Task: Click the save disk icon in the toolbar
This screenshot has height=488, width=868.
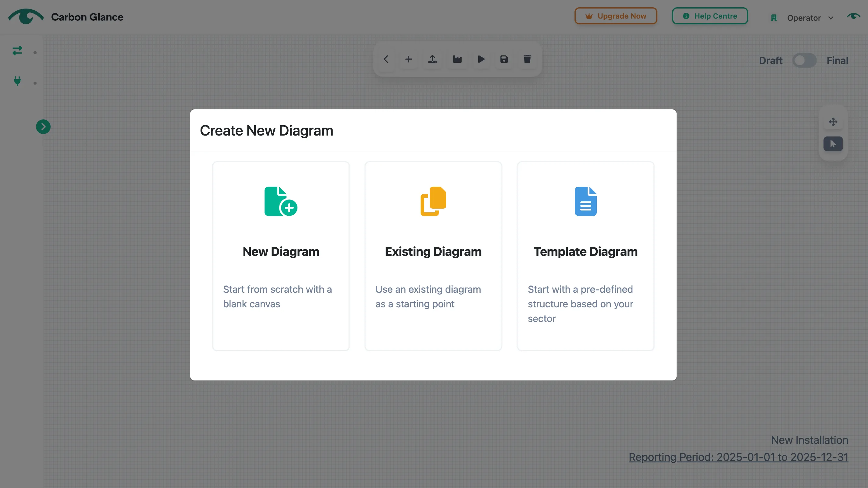Action: point(504,59)
